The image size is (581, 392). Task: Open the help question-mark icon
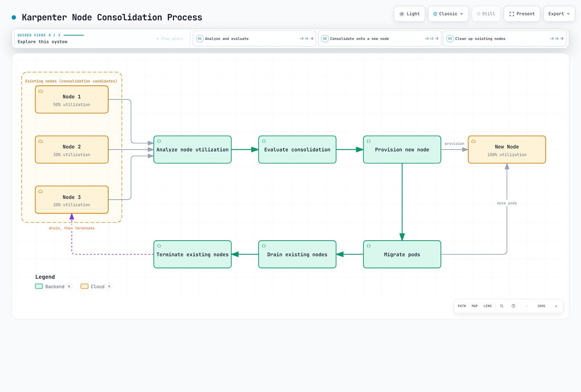click(513, 306)
